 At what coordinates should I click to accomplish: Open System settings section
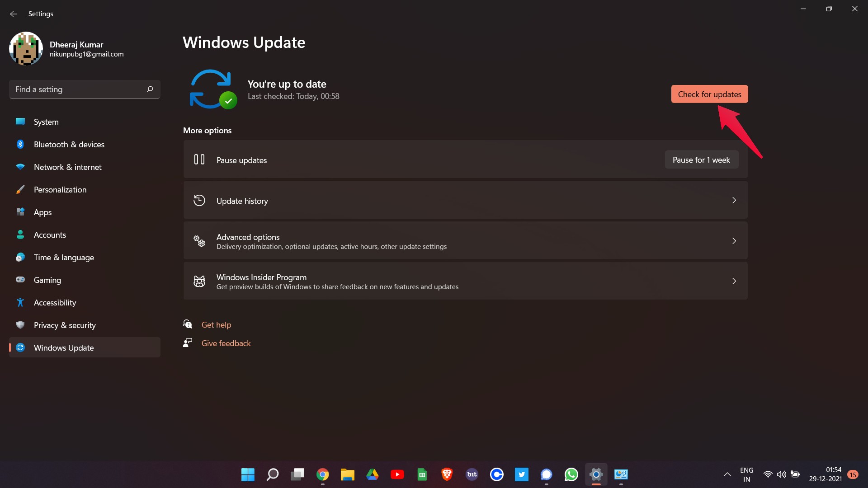pyautogui.click(x=46, y=122)
